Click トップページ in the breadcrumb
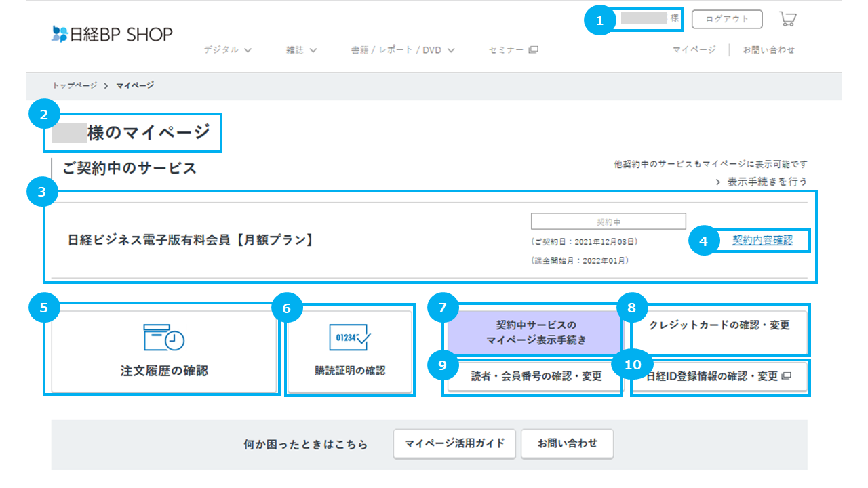The width and height of the screenshot is (868, 488). click(x=75, y=85)
